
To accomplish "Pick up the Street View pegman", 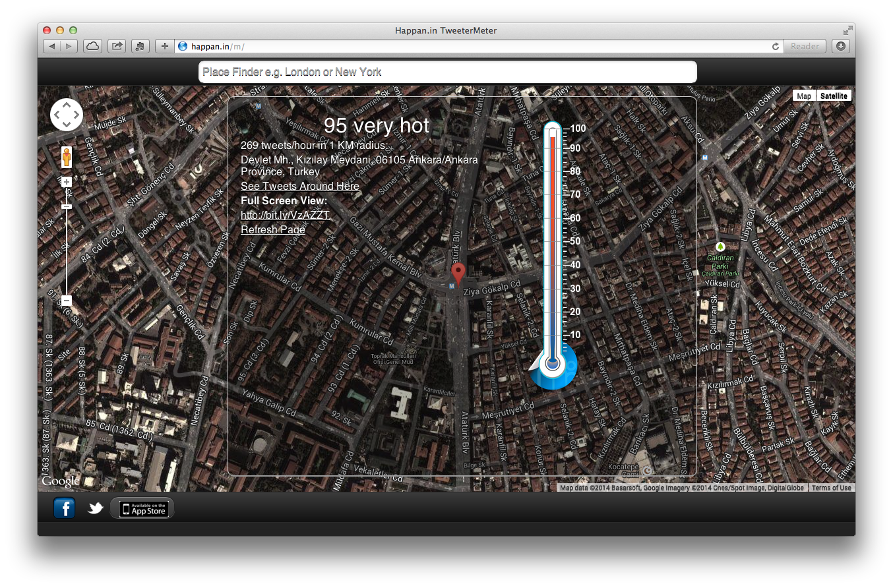I will point(67,158).
